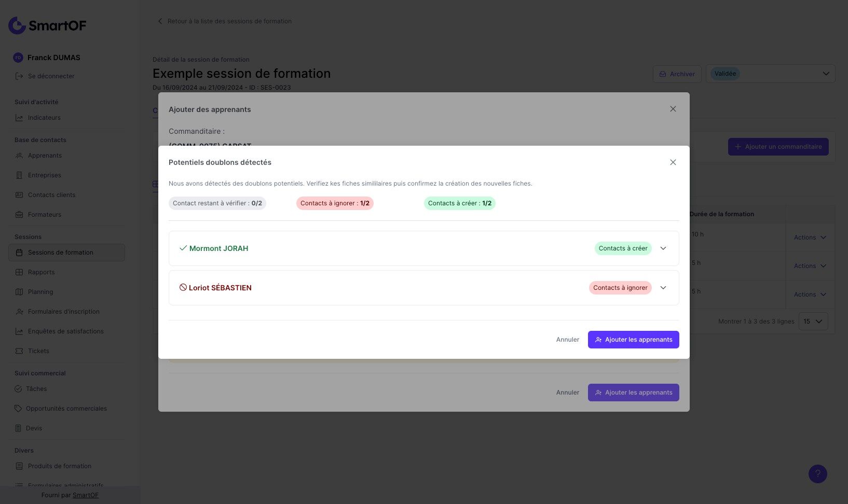Click the Loriot SÉBASTIEN name
This screenshot has width=848, height=504.
pos(220,288)
